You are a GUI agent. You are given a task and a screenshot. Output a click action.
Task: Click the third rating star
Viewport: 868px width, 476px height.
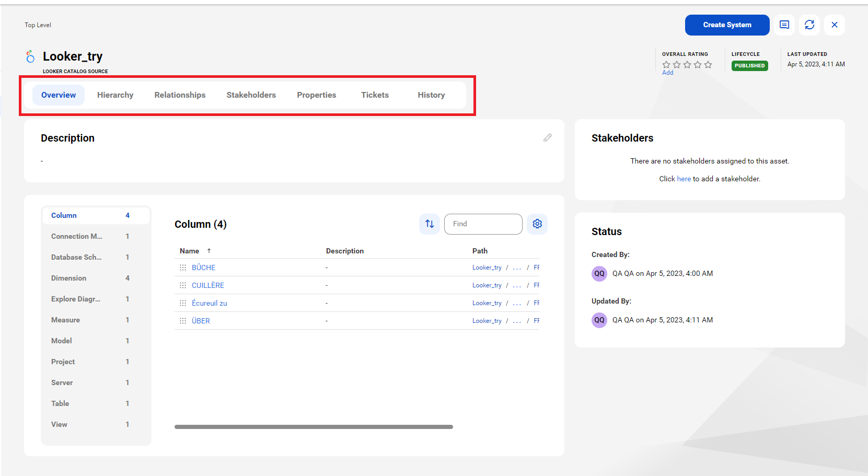pyautogui.click(x=687, y=65)
